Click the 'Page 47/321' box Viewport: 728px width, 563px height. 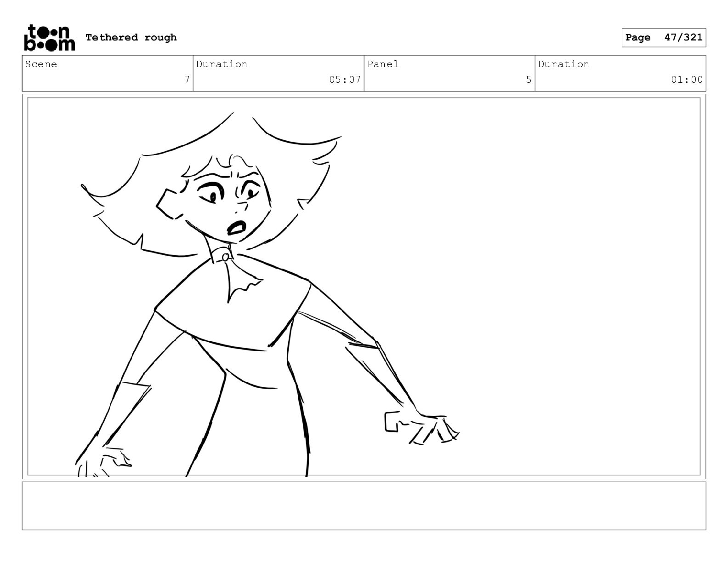pyautogui.click(x=664, y=38)
